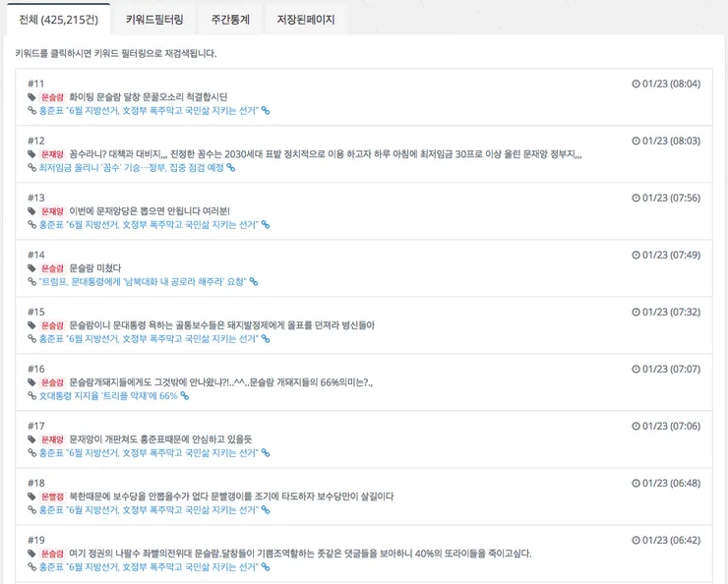Screen dimensions: 728x584
Task: Click the clock icon beside 01/23 (07:49)
Action: tap(637, 255)
